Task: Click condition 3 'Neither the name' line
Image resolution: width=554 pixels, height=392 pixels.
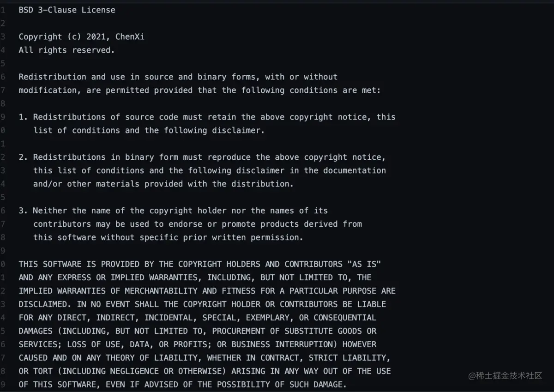Action: 173,211
